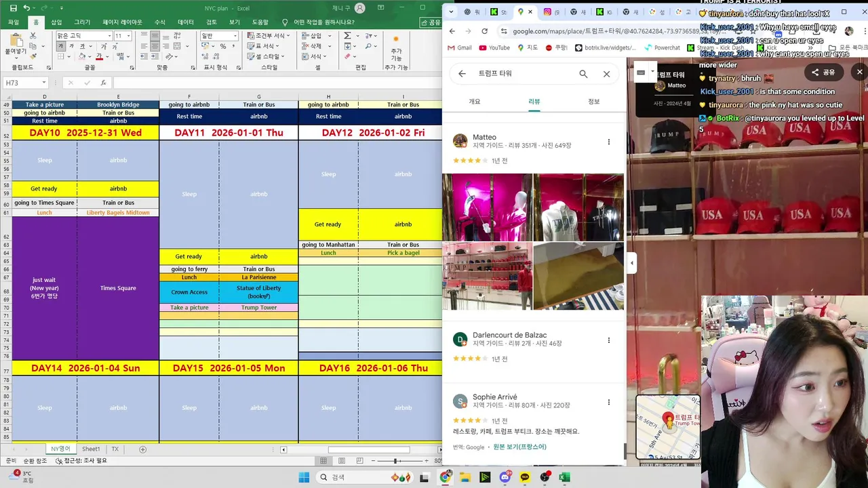Go back using arrow in Maps search box
Screen dimensions: 868x488
coord(462,74)
